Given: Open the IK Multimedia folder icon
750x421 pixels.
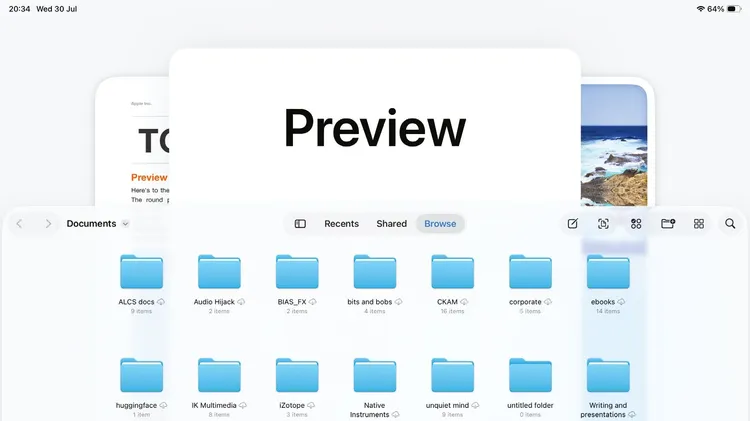Looking at the screenshot, I should coord(219,375).
